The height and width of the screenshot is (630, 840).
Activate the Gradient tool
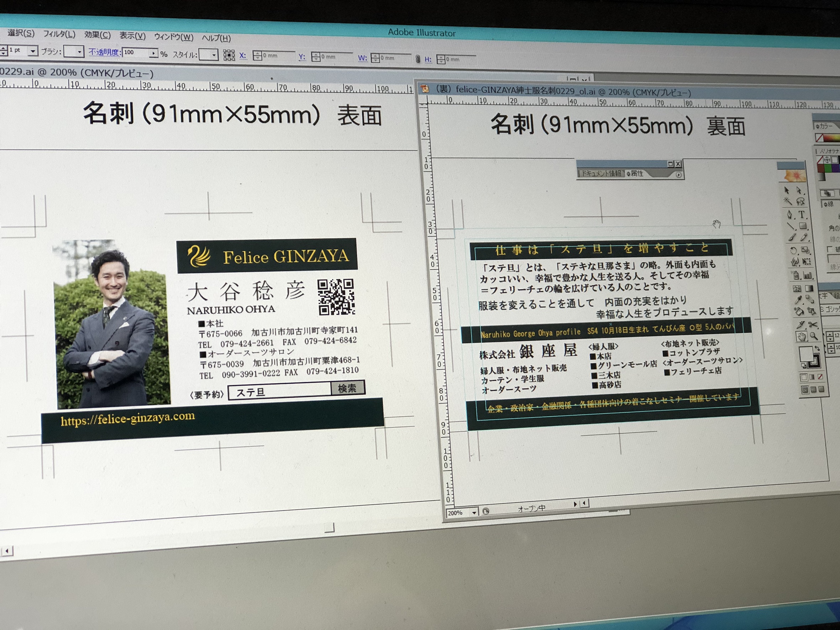(x=809, y=288)
